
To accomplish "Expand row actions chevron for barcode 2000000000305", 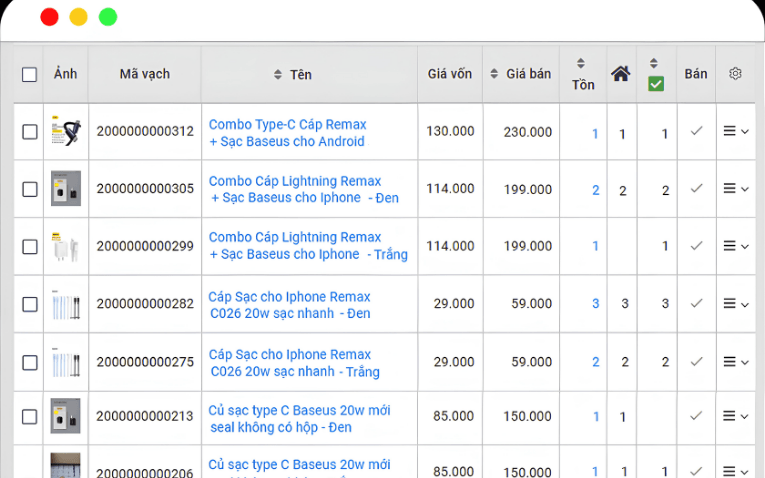I will [745, 189].
